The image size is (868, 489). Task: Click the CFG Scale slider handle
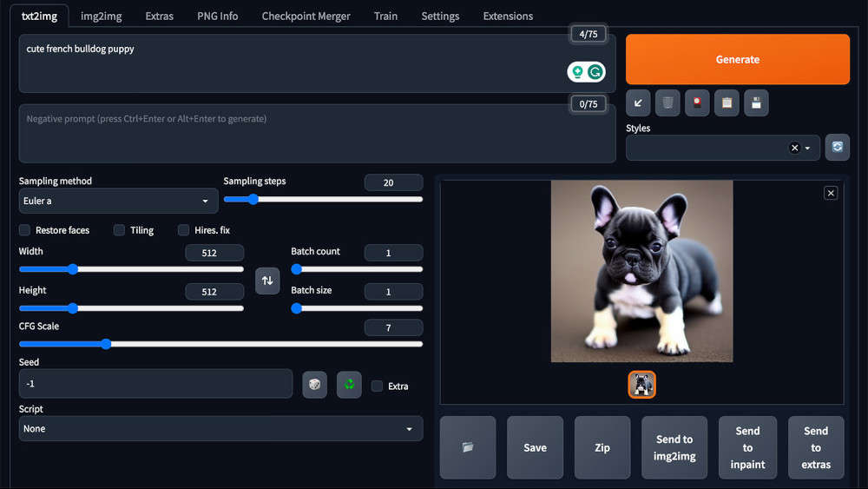106,344
